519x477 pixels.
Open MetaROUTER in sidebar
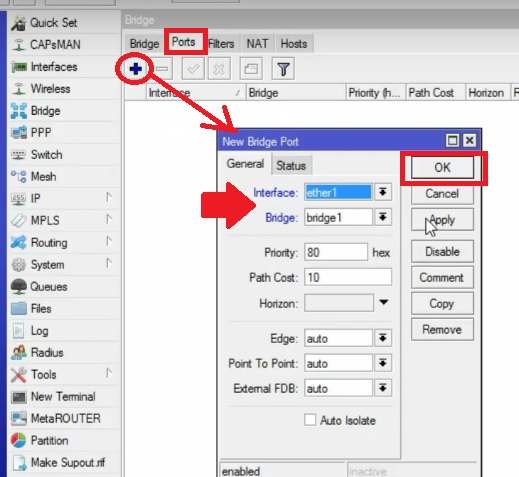tap(63, 418)
